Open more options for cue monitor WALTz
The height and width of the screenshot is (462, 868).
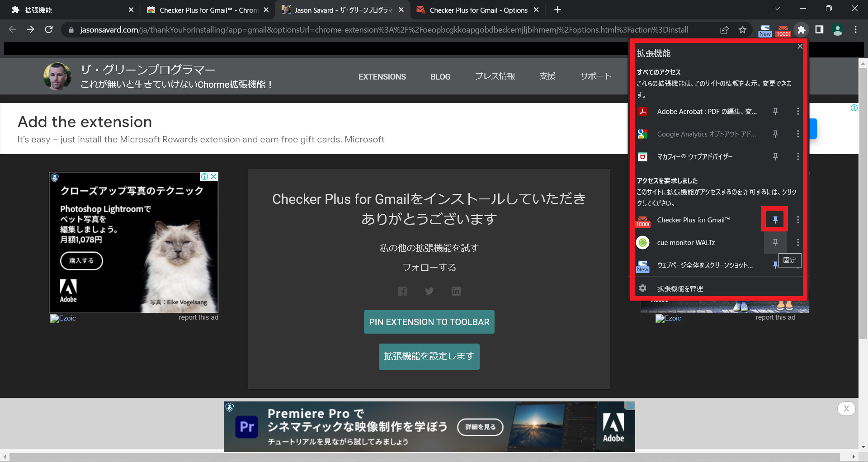(797, 242)
